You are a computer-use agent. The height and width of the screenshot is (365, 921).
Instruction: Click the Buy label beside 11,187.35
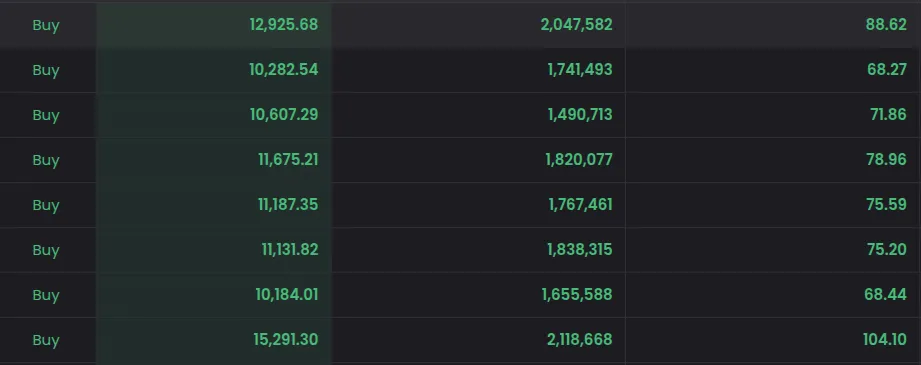click(x=46, y=205)
